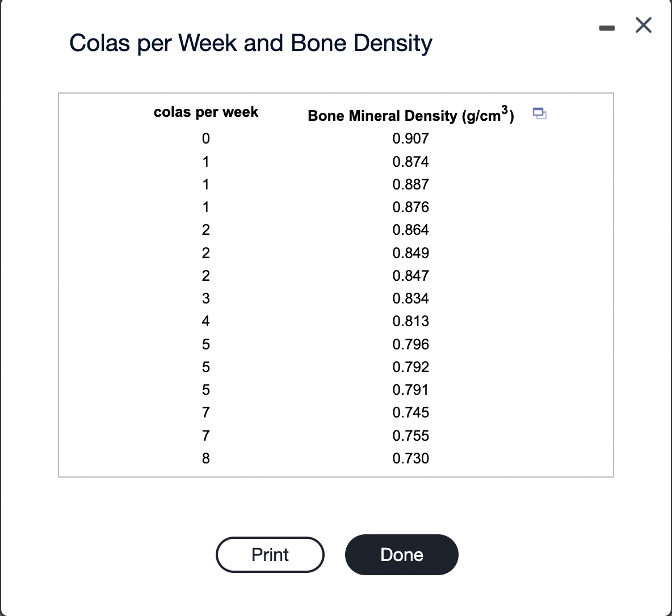The width and height of the screenshot is (672, 616).
Task: Select the row with 4 colas per week
Action: coord(205,321)
